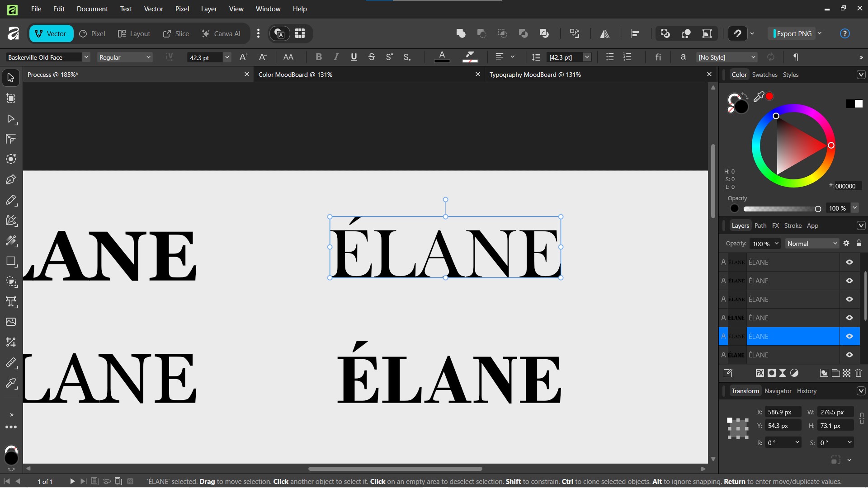Click the eyedropper in Color panel
Viewport: 868px width, 488px height.
(x=759, y=96)
